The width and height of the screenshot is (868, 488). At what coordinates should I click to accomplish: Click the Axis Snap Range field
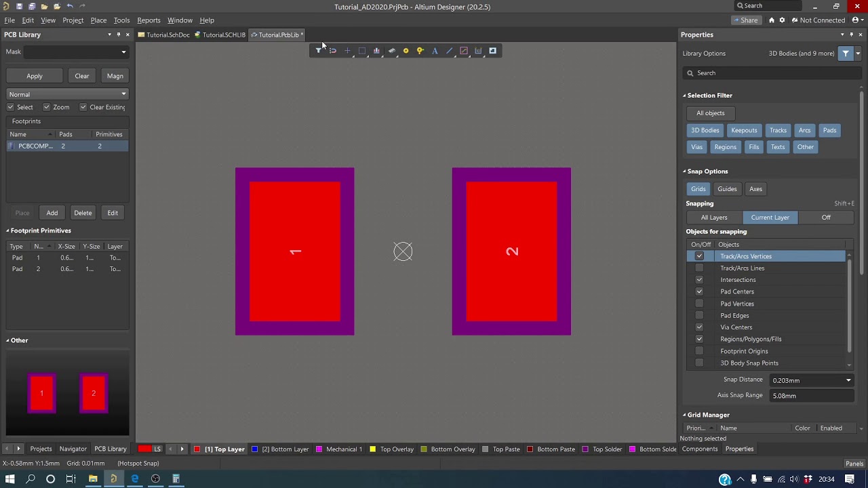[x=812, y=396]
